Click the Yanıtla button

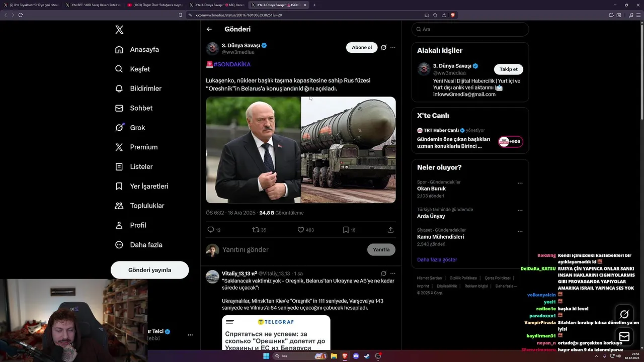[x=381, y=250]
